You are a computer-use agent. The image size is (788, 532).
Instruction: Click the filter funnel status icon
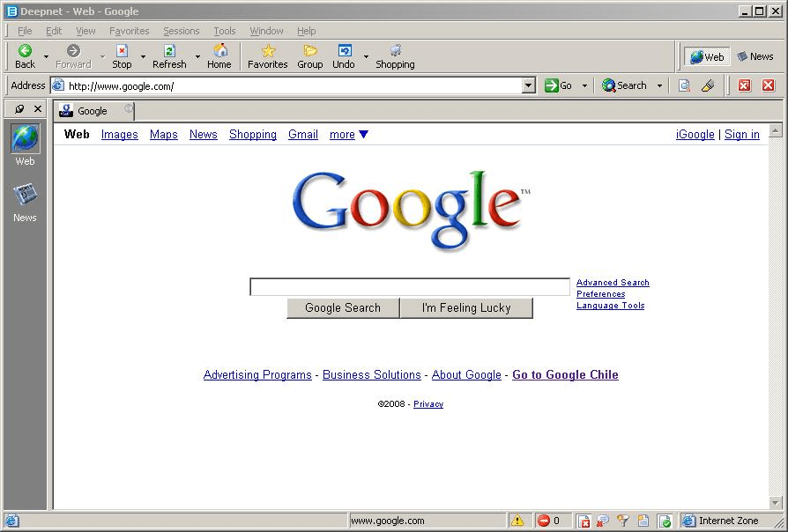(x=622, y=521)
